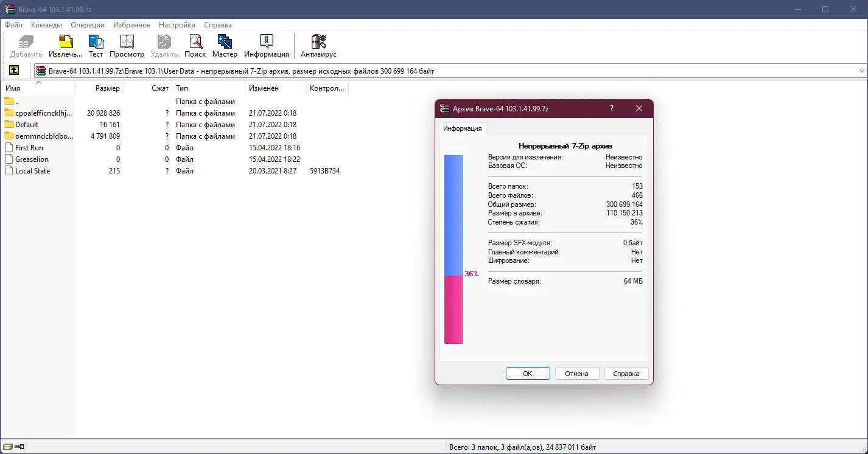
Task: Open the Операции menu
Action: (88, 25)
